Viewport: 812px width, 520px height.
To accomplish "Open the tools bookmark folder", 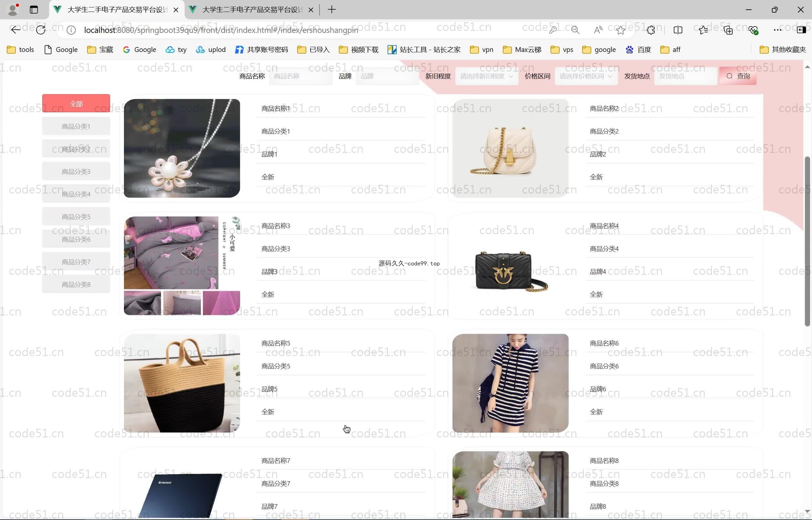I will point(21,50).
